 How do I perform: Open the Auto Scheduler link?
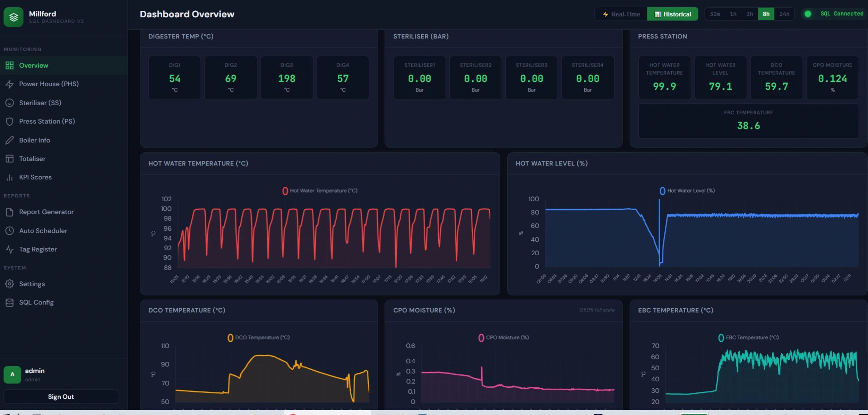[64, 231]
